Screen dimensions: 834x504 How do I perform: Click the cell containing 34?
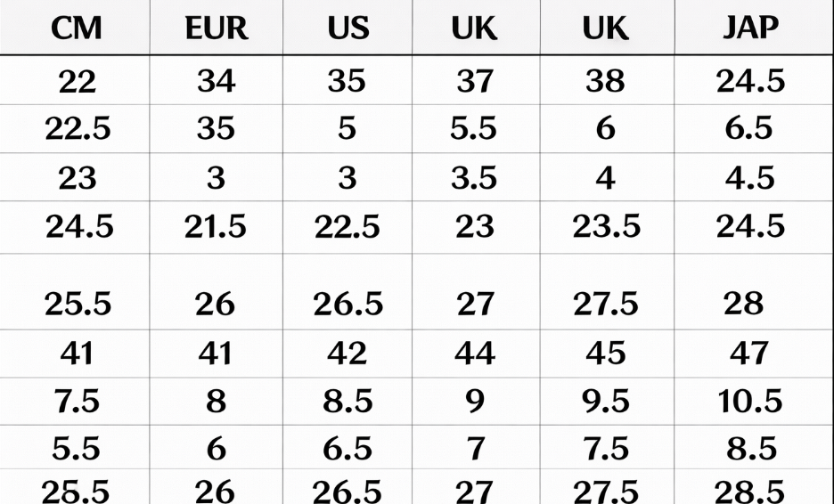tap(216, 82)
